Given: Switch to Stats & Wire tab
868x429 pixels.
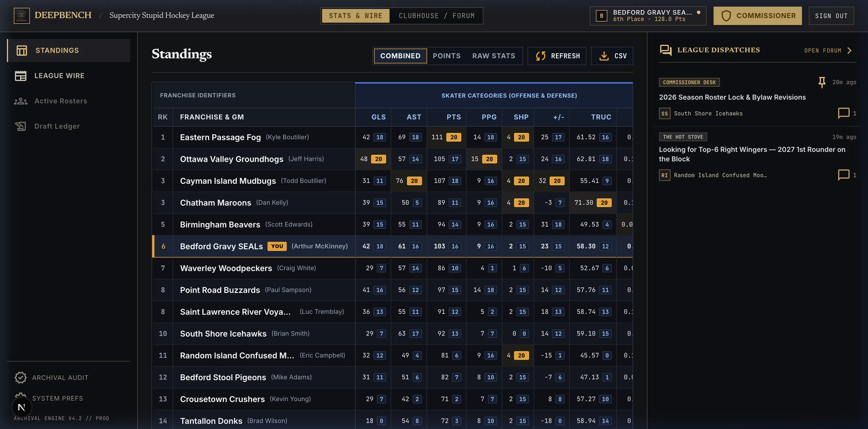Looking at the screenshot, I should pyautogui.click(x=355, y=16).
